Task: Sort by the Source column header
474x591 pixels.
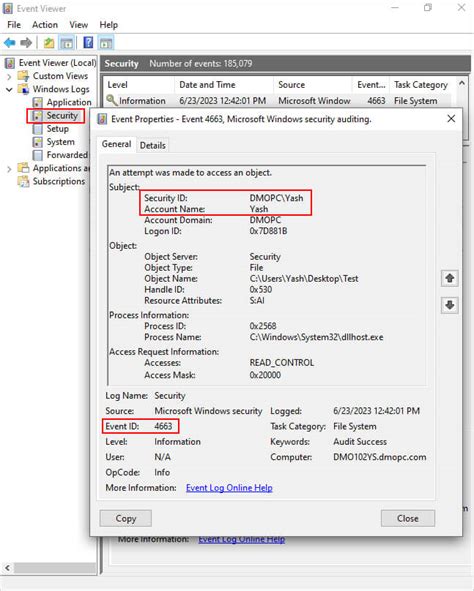Action: coord(313,85)
